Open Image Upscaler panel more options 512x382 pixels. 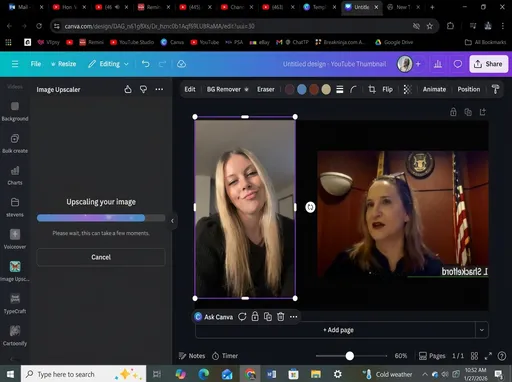159,89
